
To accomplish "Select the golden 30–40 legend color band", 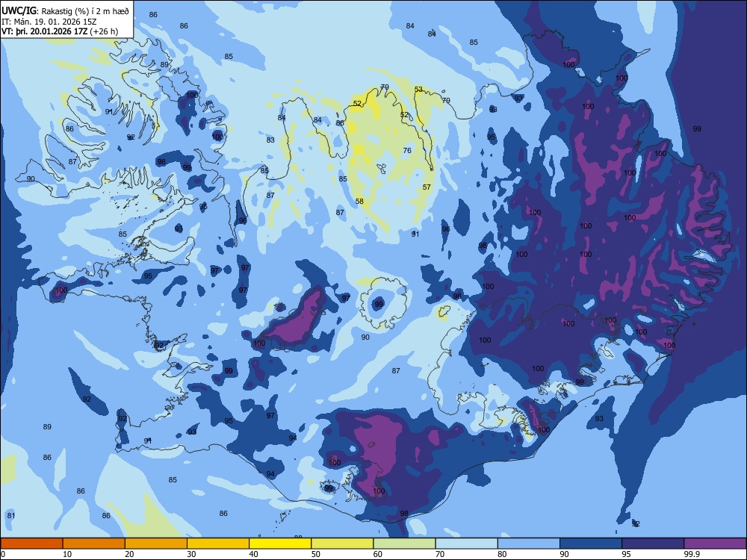I will pos(218,544).
